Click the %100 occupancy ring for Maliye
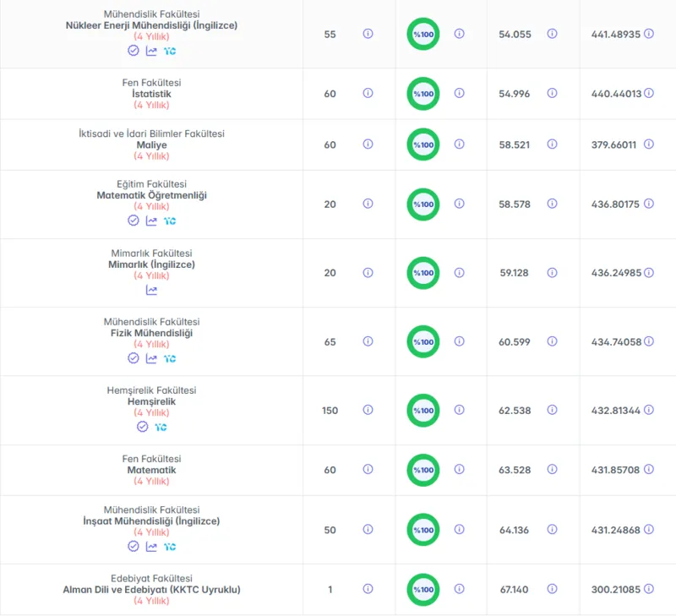676x616 pixels. pyautogui.click(x=423, y=144)
